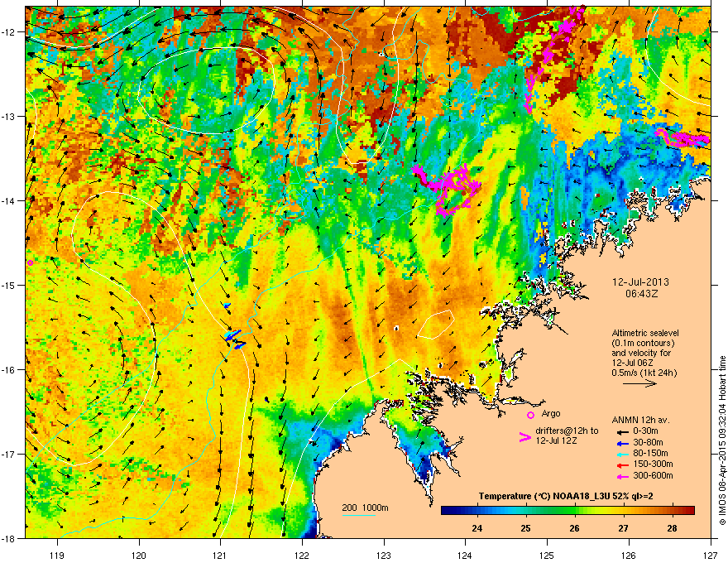Click the '0-30m' depth label

(645, 431)
